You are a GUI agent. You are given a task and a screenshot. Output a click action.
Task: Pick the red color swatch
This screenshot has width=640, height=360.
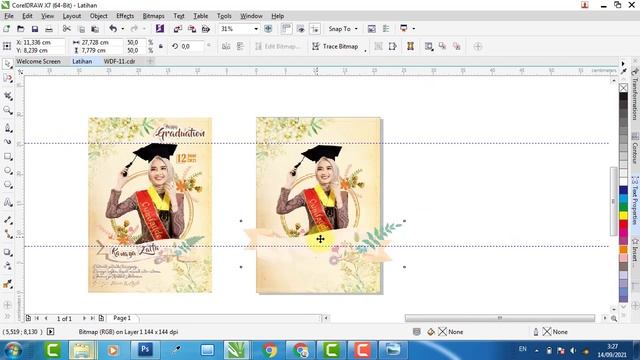(x=623, y=224)
